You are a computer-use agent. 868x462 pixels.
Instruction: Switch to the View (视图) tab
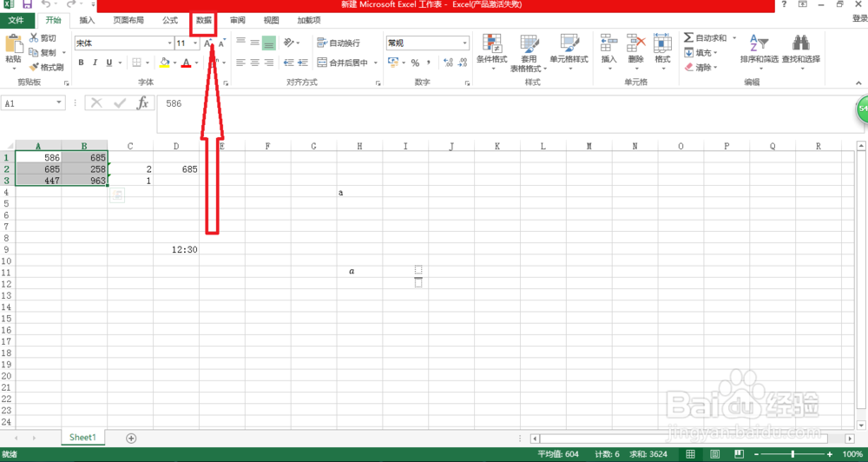click(x=271, y=20)
